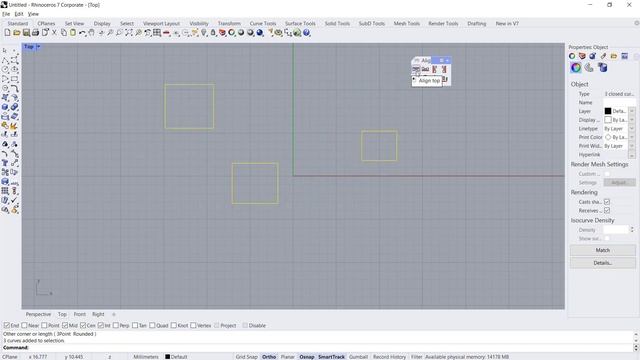Click the Pan hand icon
This screenshot has height=360, width=640.
pyautogui.click(x=91, y=33)
